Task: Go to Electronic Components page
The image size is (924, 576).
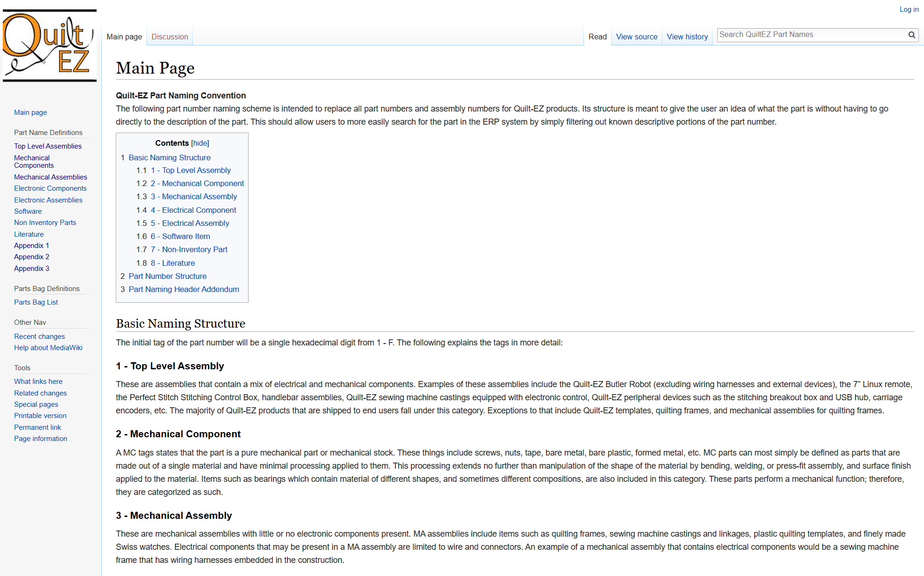Action: (50, 188)
